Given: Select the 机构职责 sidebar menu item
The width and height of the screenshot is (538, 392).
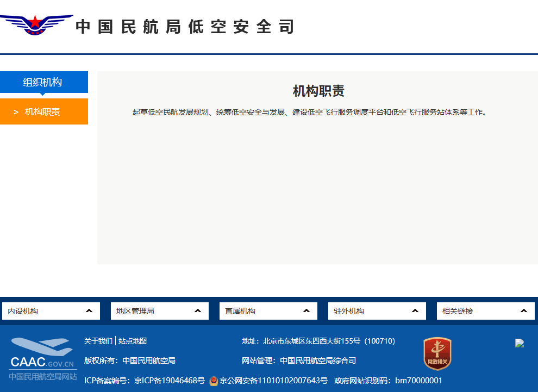Looking at the screenshot, I should coord(44,111).
